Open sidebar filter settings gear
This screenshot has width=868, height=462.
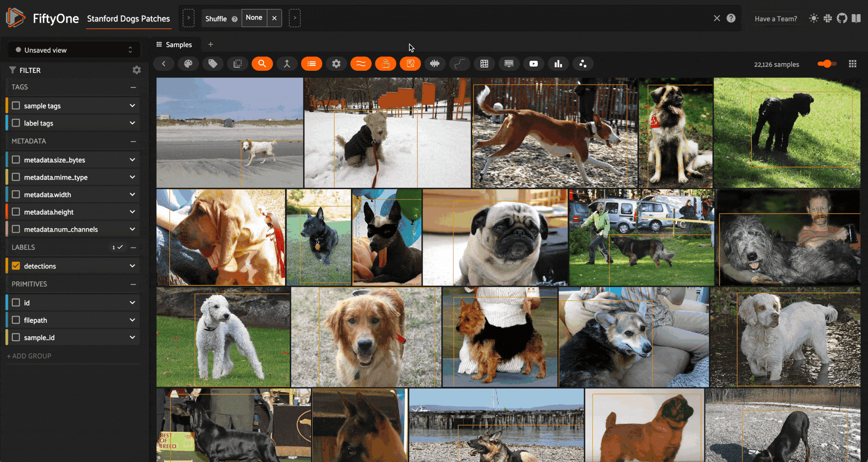[x=137, y=70]
